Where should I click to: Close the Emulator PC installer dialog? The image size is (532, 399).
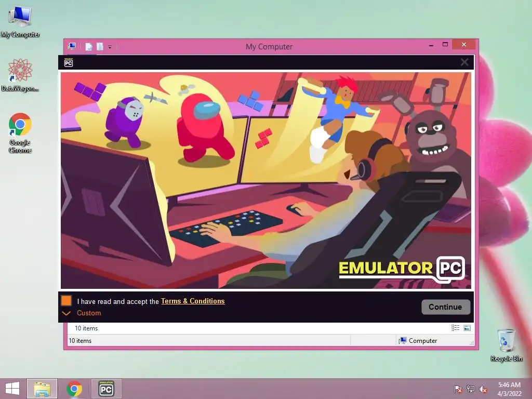[464, 62]
